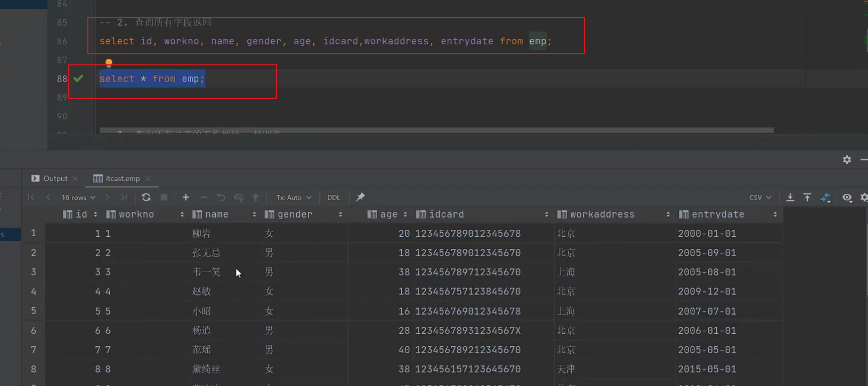Add a new row to the table

[x=186, y=198]
